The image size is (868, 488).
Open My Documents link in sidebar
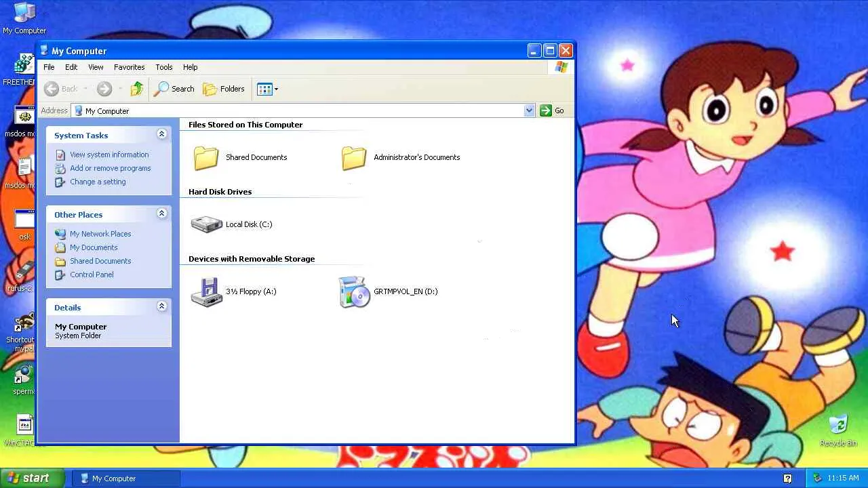click(x=94, y=247)
